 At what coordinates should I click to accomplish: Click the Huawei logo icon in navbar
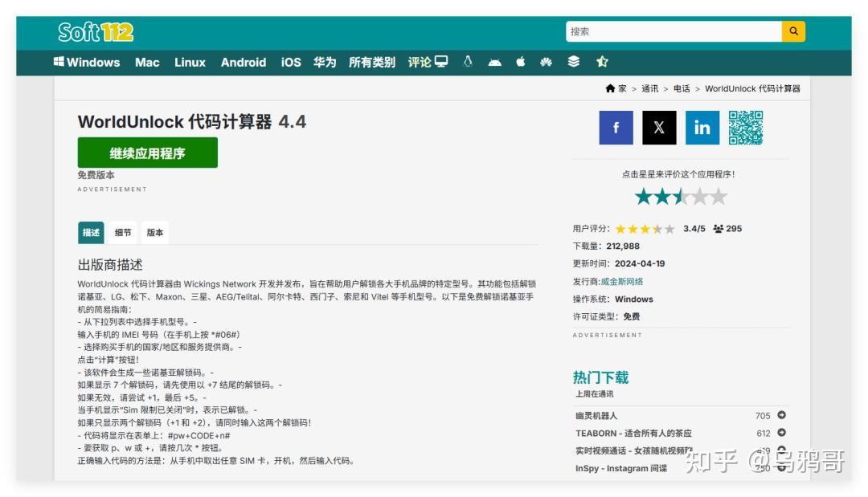[x=545, y=61]
